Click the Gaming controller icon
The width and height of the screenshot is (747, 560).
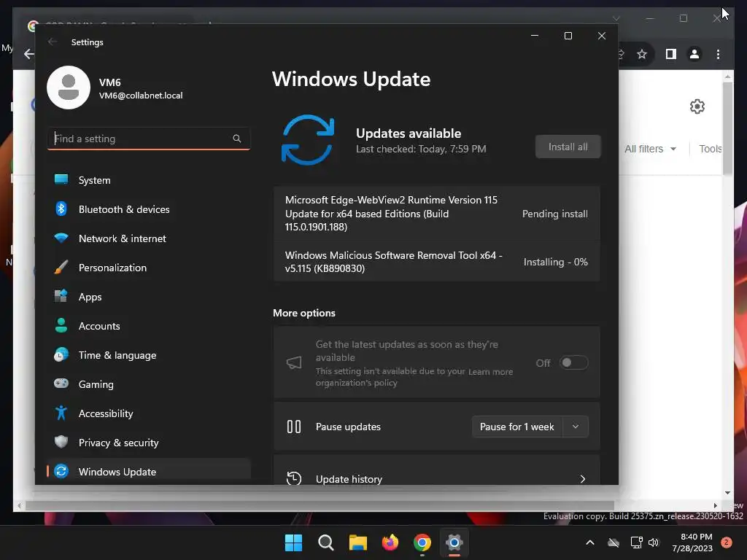(61, 384)
